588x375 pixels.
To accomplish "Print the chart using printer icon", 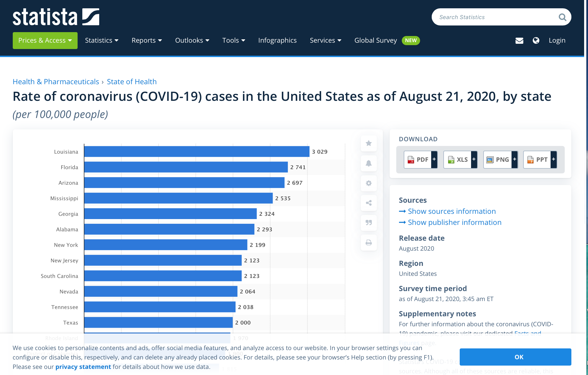I will (x=369, y=243).
